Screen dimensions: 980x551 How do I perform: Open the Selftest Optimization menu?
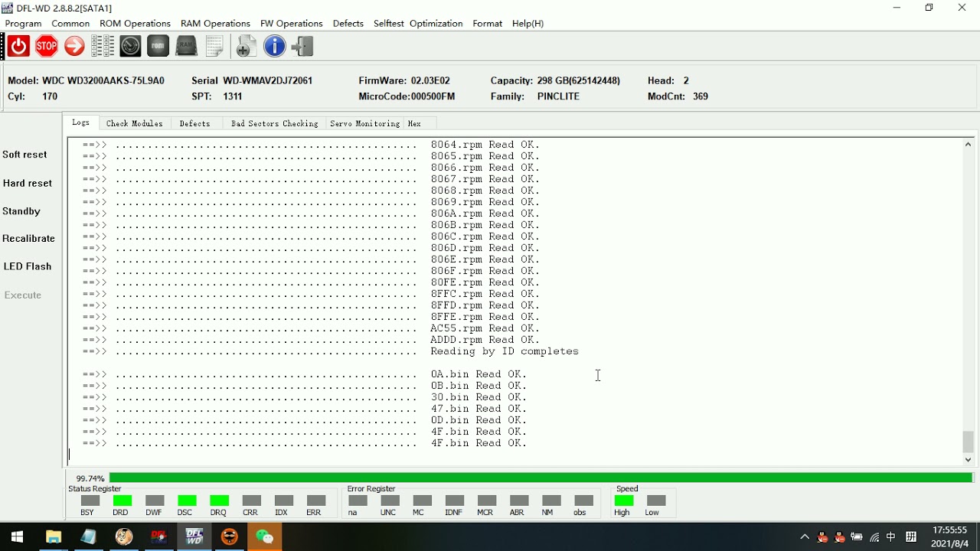point(418,24)
